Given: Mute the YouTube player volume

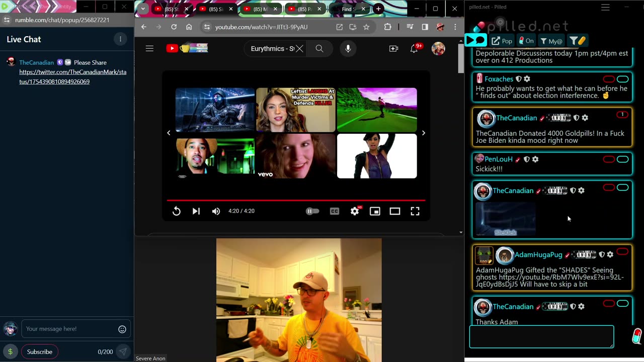Looking at the screenshot, I should tap(216, 211).
